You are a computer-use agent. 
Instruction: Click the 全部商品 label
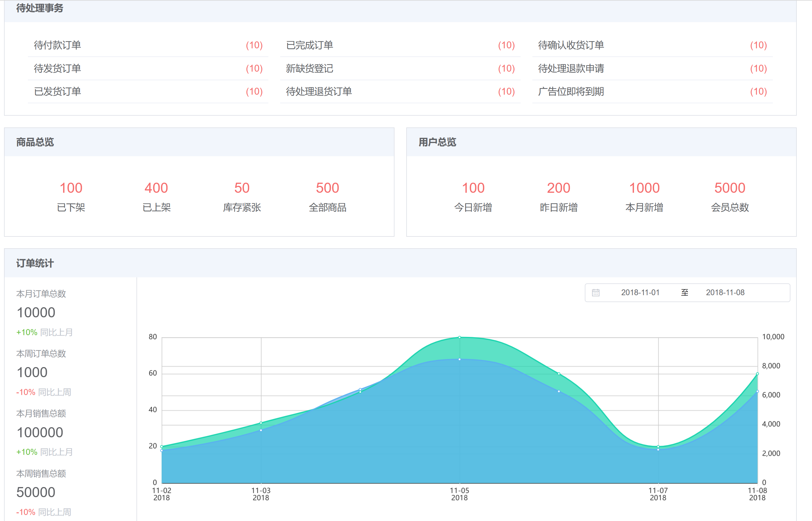click(327, 207)
